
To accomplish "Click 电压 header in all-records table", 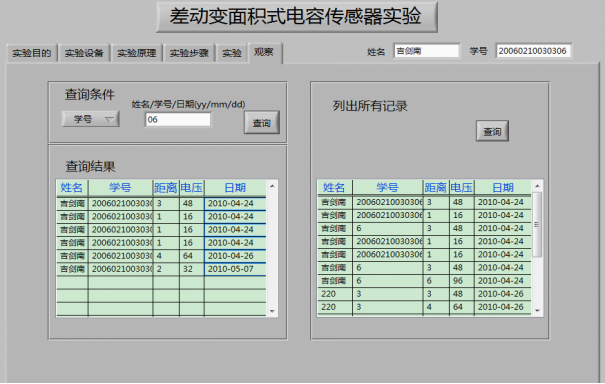I will (462, 188).
